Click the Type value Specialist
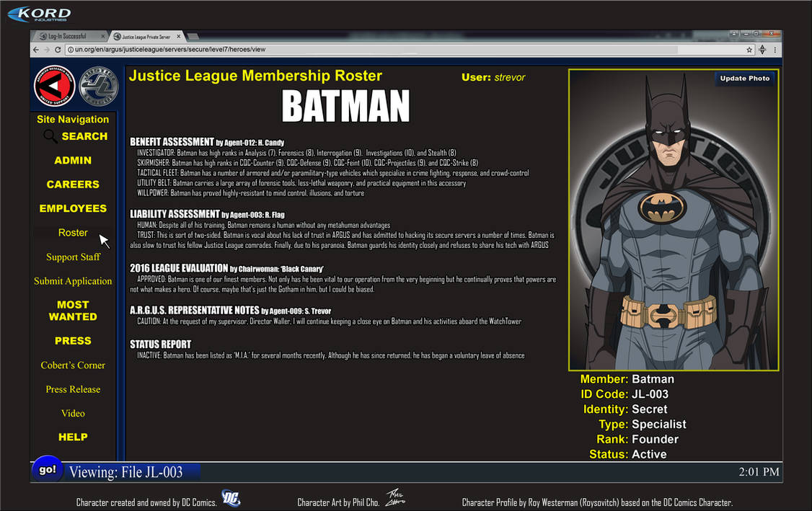The width and height of the screenshot is (812, 511). point(658,424)
